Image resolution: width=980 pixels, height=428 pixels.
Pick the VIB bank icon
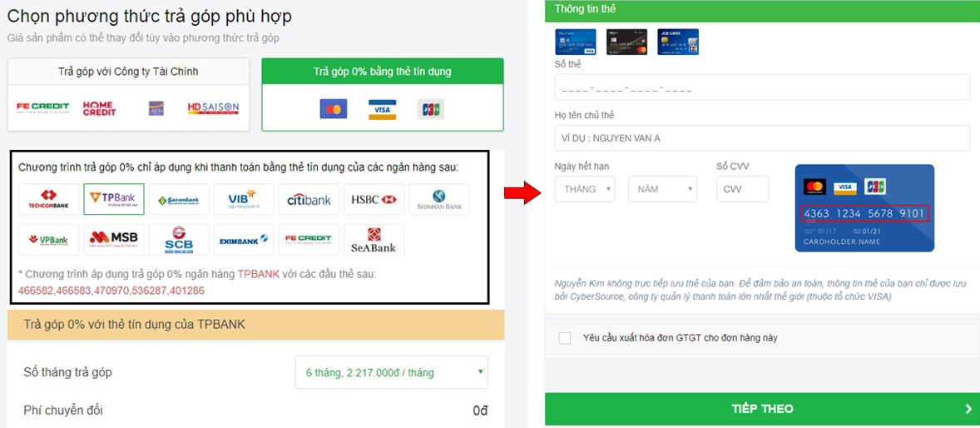244,199
